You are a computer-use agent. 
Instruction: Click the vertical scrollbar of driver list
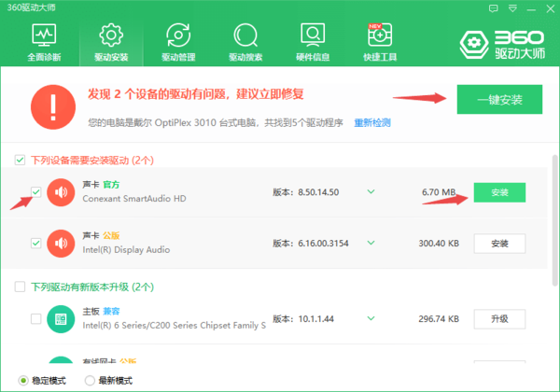554,215
